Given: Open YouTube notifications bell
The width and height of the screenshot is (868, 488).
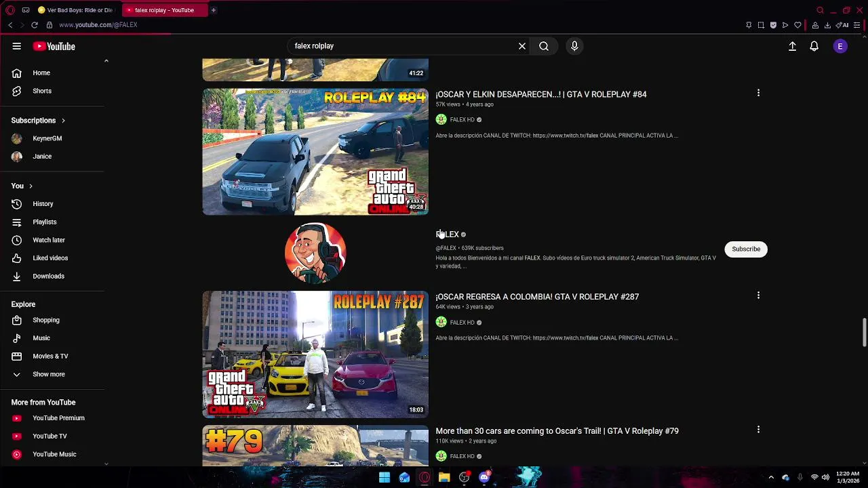Looking at the screenshot, I should 814,46.
